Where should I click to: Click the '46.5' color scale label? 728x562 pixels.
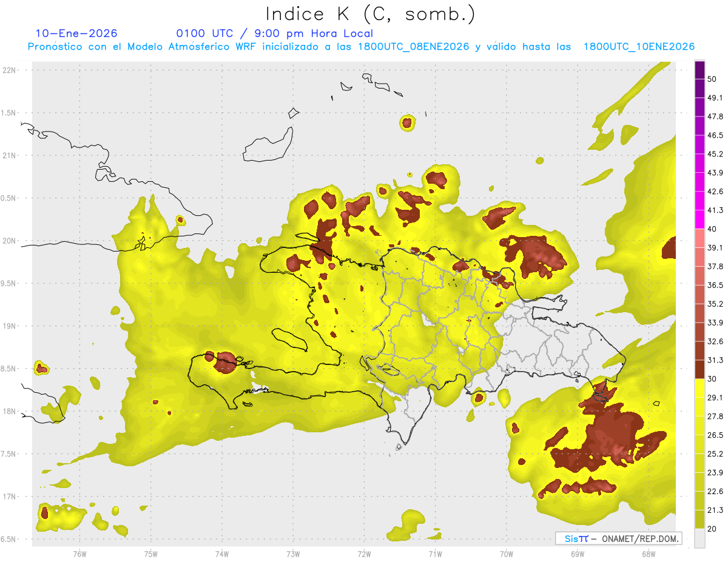[715, 135]
